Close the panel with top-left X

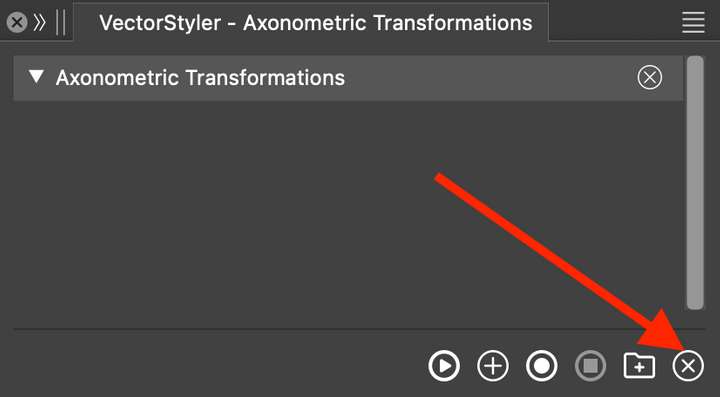click(x=17, y=22)
